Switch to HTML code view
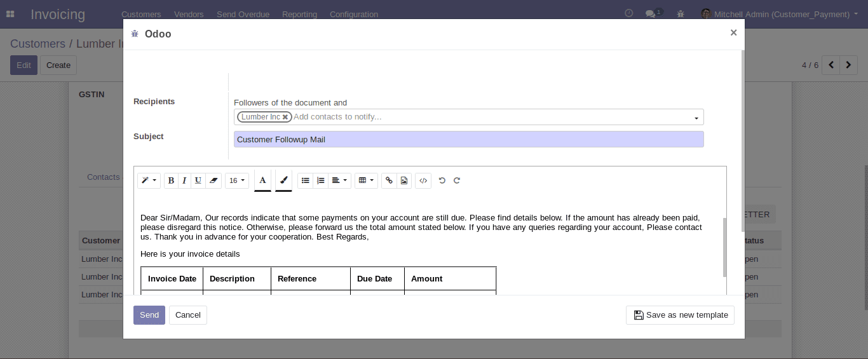The width and height of the screenshot is (868, 359). click(x=423, y=180)
